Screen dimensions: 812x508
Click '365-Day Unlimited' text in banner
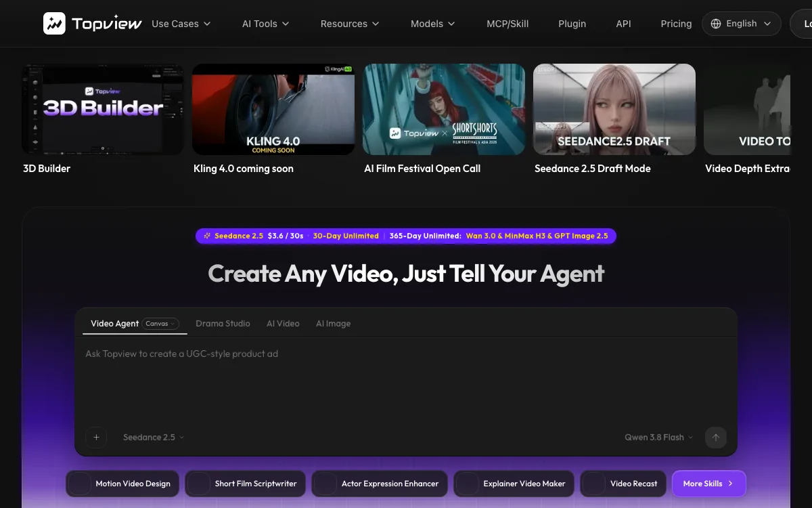pyautogui.click(x=426, y=236)
